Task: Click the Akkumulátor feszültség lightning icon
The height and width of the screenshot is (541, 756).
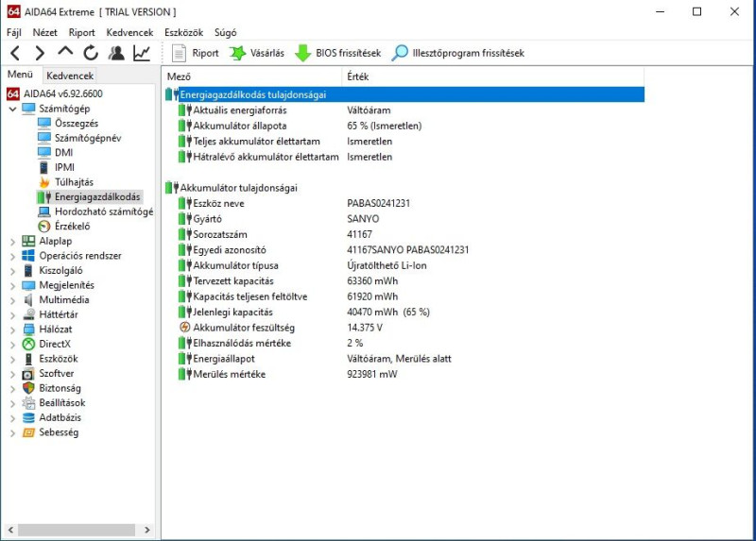Action: click(x=184, y=328)
